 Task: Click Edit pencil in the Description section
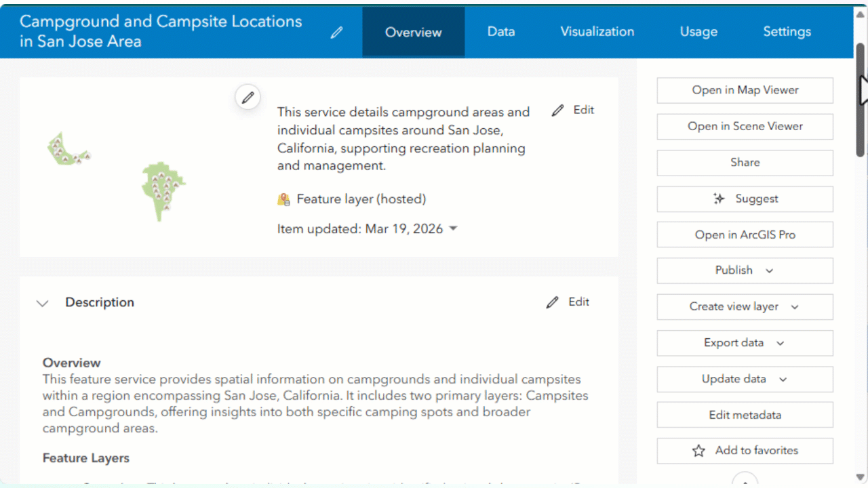pos(552,302)
